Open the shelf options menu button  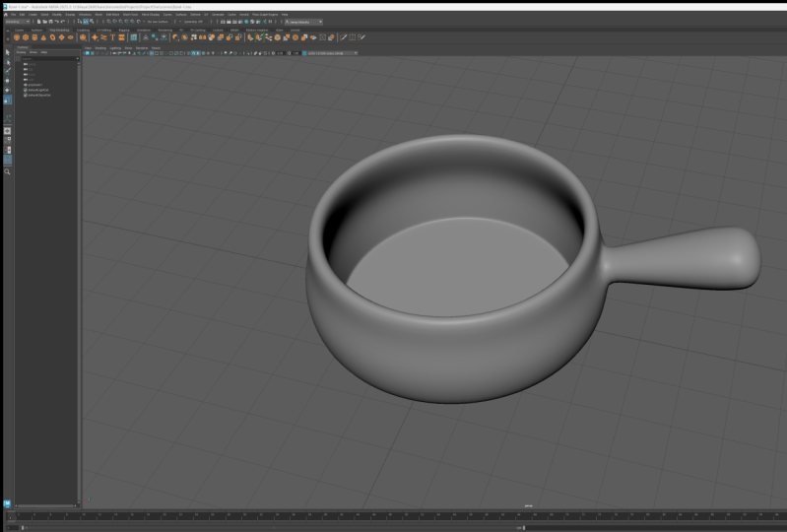pyautogui.click(x=8, y=38)
